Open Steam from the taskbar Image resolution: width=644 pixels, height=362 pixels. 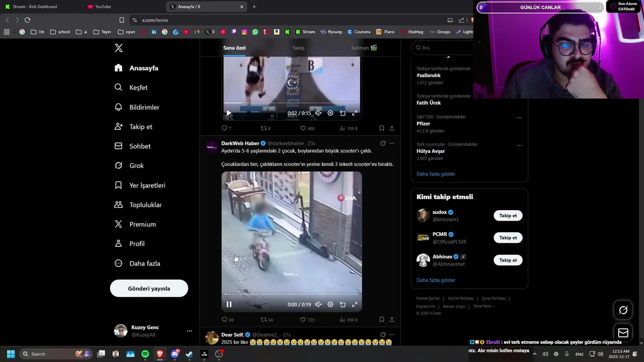(189, 354)
